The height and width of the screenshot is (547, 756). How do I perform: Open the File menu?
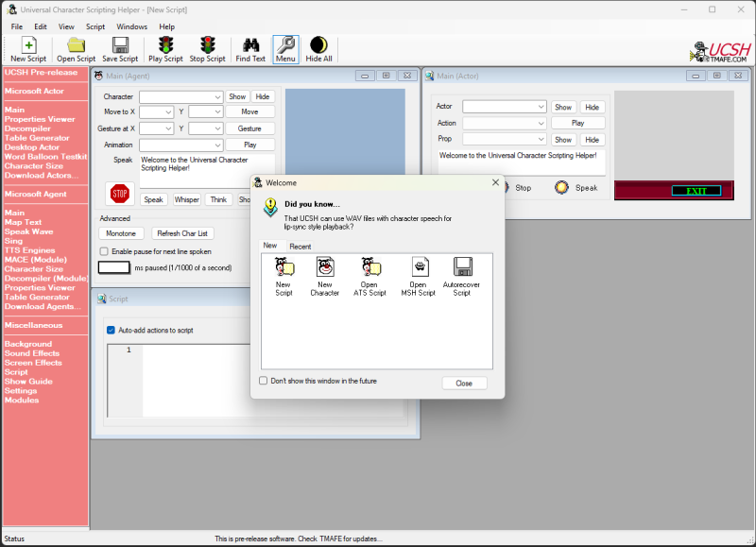click(17, 26)
